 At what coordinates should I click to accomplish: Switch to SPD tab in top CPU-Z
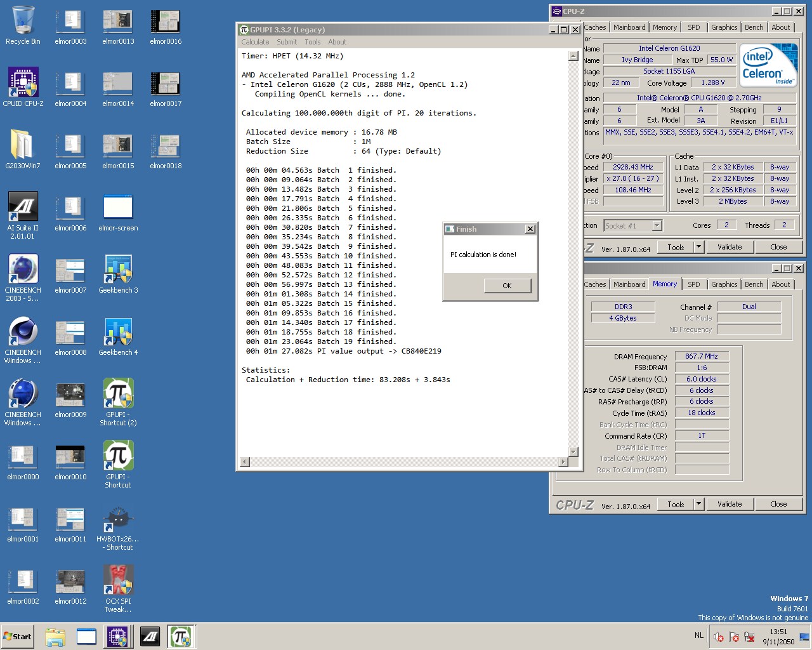(694, 27)
